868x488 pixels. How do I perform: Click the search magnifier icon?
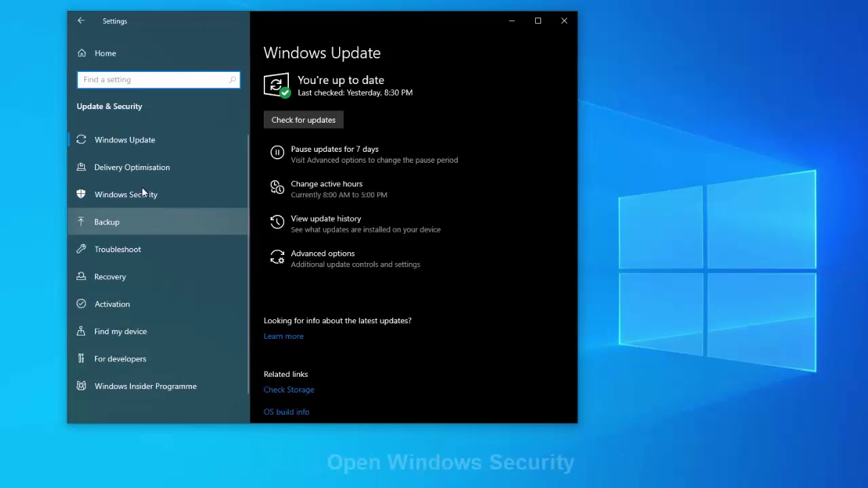point(233,80)
